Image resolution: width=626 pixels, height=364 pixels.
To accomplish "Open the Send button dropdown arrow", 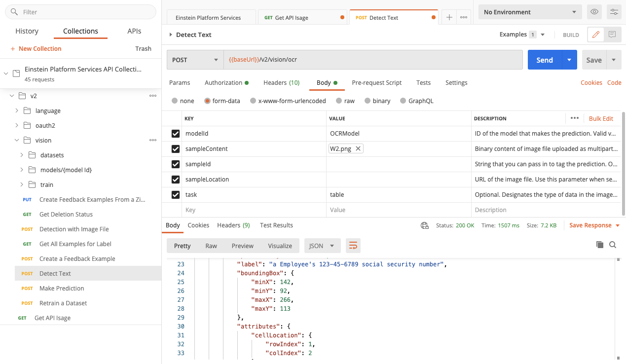I will point(569,60).
